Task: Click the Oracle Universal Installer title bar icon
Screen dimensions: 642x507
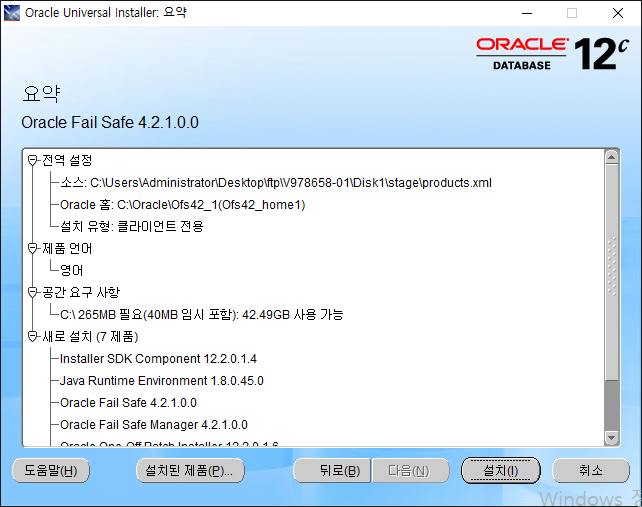Action: click(x=11, y=13)
